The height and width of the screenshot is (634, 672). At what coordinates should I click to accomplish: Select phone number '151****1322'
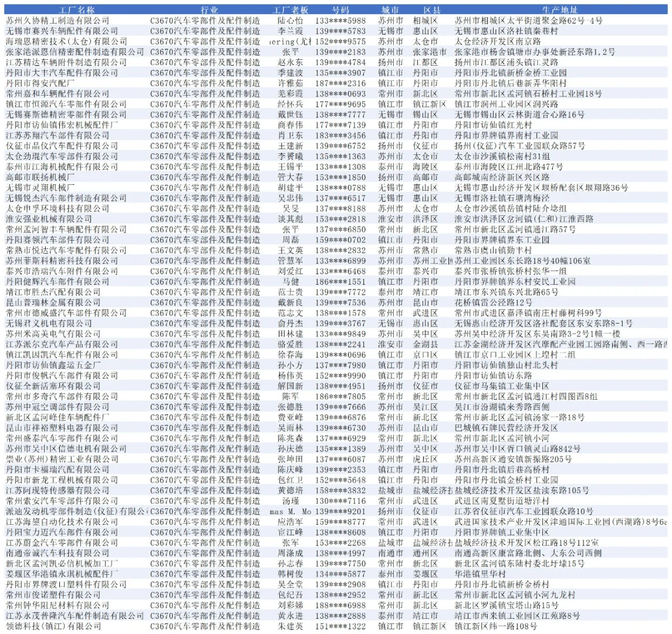tap(341, 626)
